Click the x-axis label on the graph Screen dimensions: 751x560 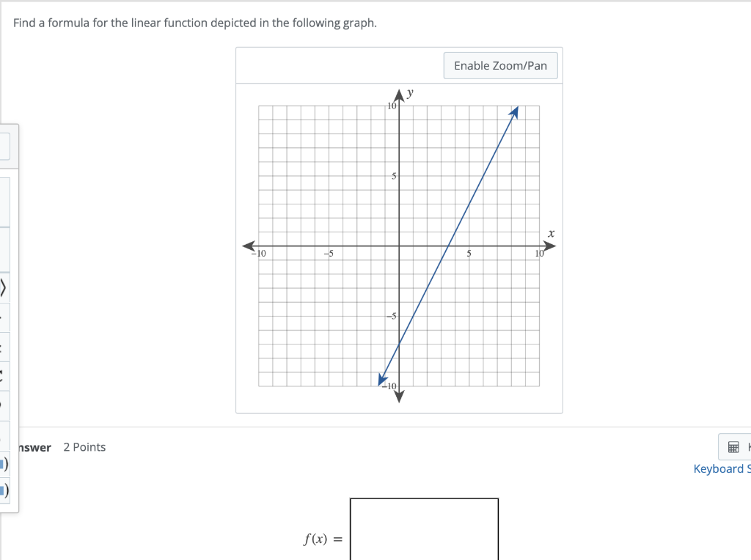(550, 233)
